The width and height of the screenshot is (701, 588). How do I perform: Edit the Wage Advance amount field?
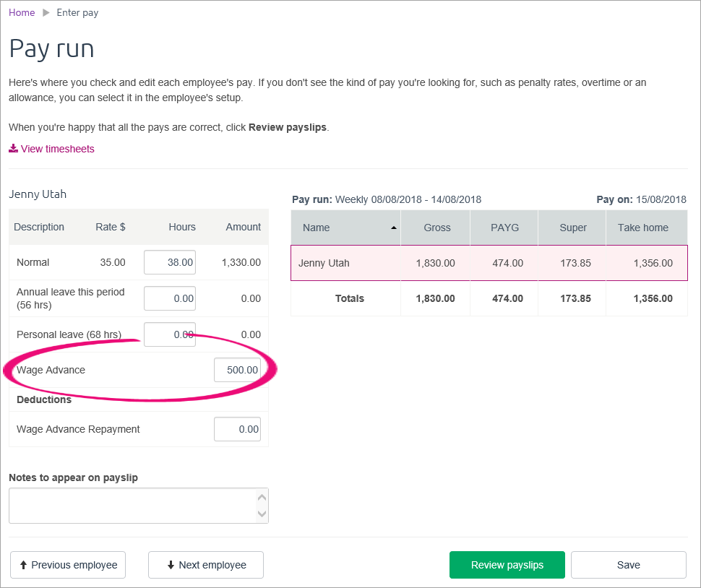click(x=237, y=370)
